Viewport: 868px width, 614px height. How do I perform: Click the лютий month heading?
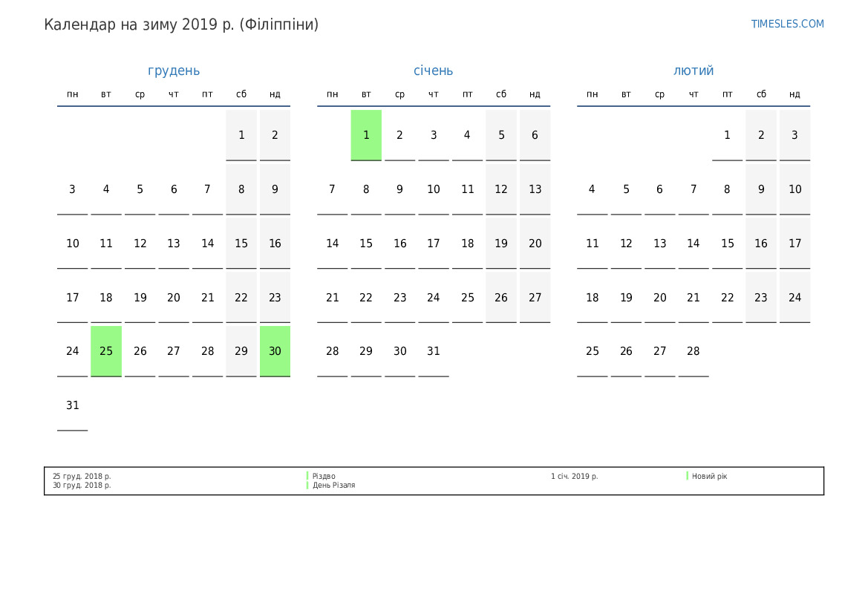point(694,71)
